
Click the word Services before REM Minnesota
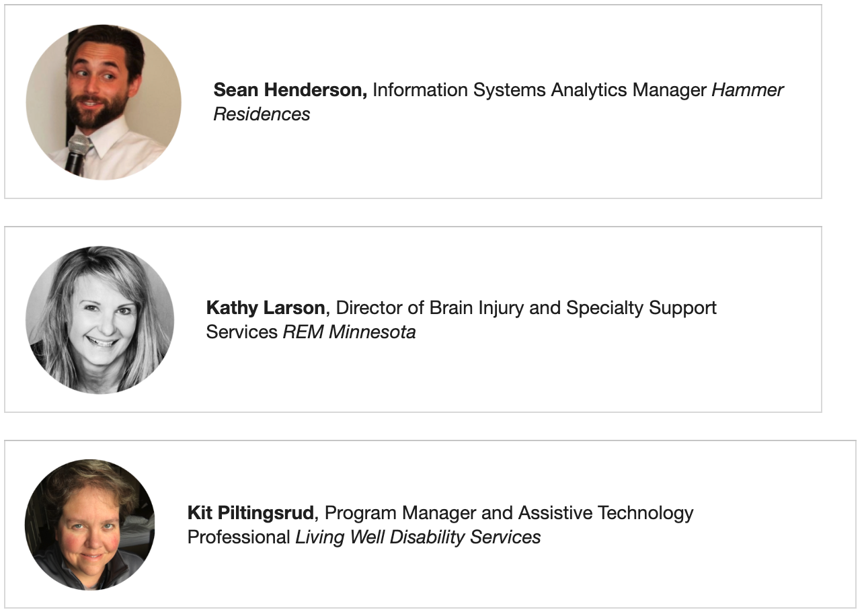pyautogui.click(x=242, y=332)
